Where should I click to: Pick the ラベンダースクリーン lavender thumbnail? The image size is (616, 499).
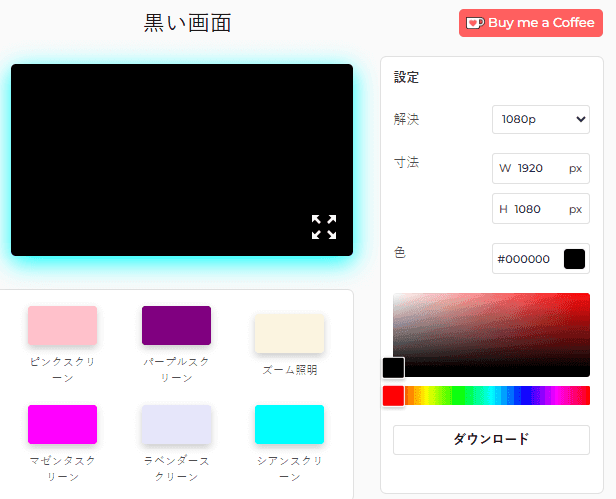click(176, 425)
